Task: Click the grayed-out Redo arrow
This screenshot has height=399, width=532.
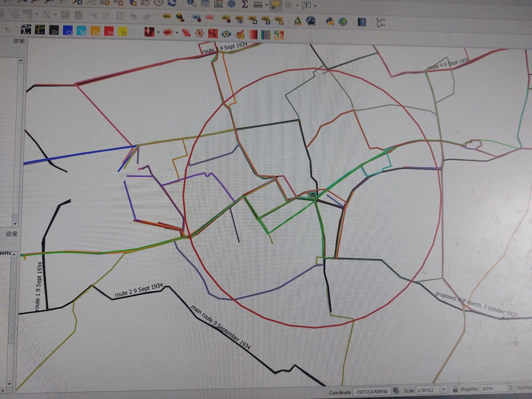Action: click(x=147, y=17)
